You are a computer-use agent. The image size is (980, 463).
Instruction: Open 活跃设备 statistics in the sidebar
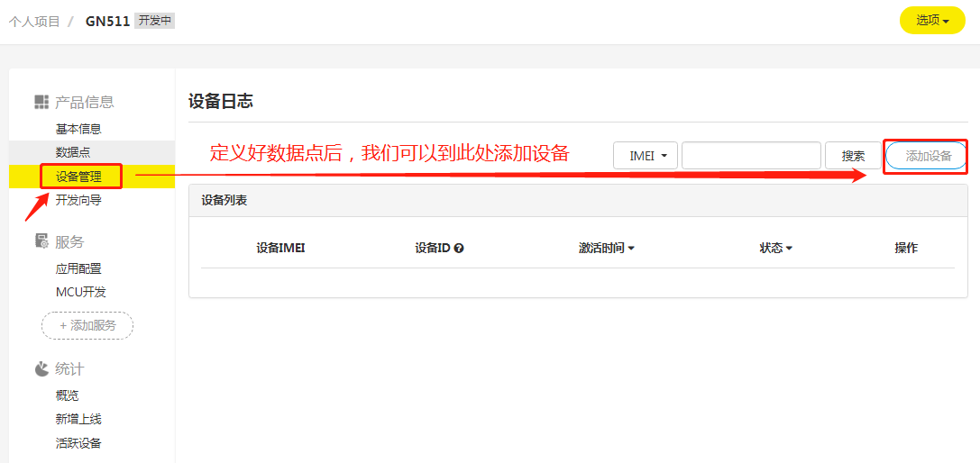[x=78, y=442]
